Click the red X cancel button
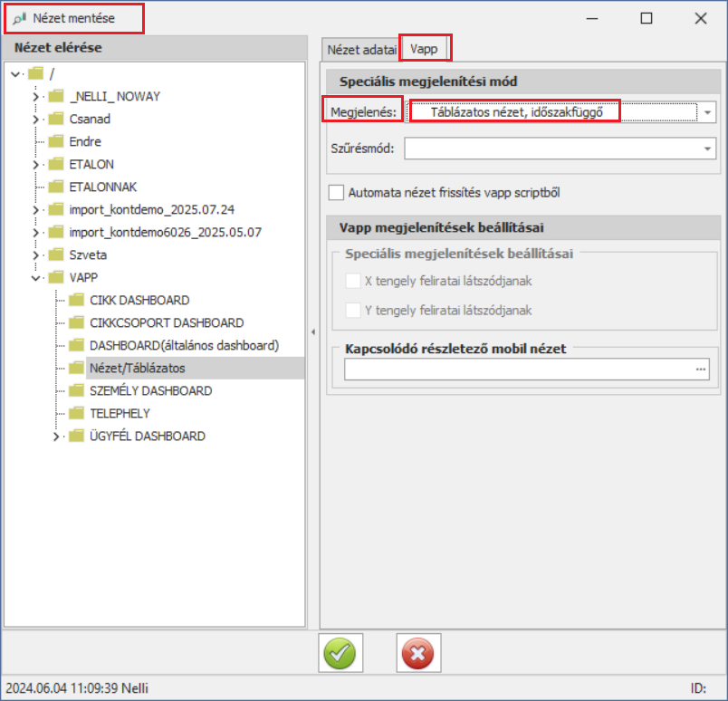This screenshot has width=728, height=701. [x=417, y=653]
